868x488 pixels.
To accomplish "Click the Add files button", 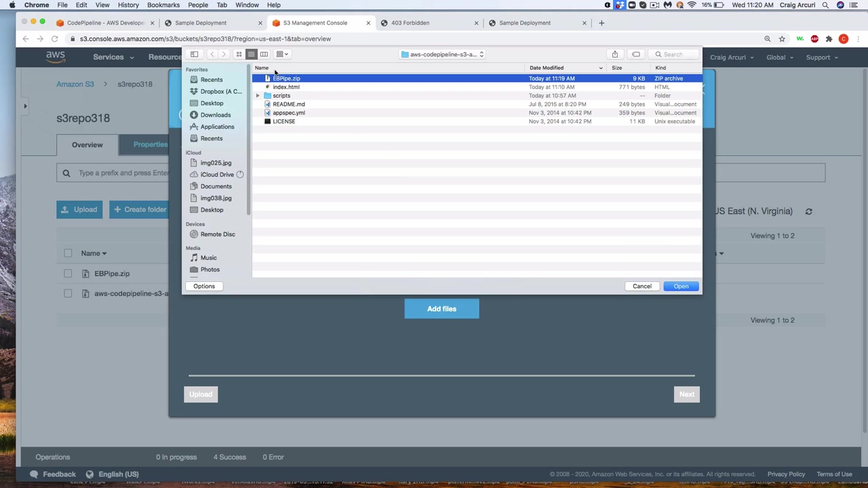I will coord(441,309).
